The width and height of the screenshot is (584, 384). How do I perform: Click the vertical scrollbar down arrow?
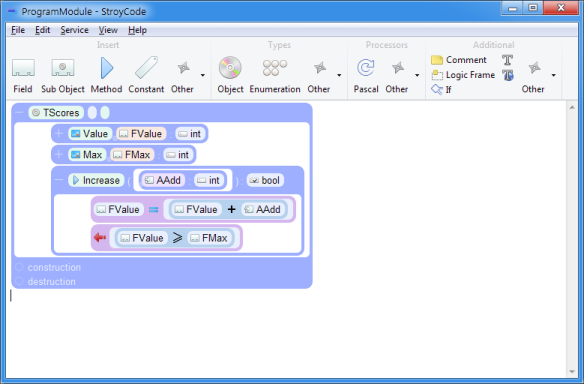point(572,372)
